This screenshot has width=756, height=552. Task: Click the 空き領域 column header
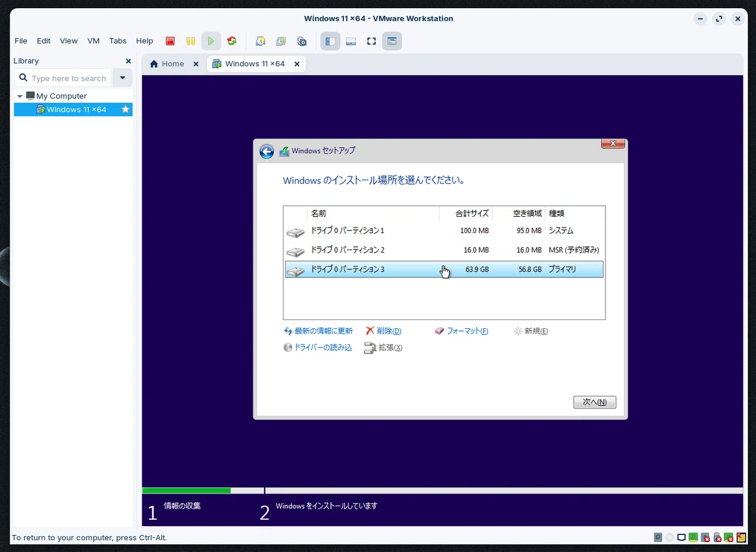518,214
